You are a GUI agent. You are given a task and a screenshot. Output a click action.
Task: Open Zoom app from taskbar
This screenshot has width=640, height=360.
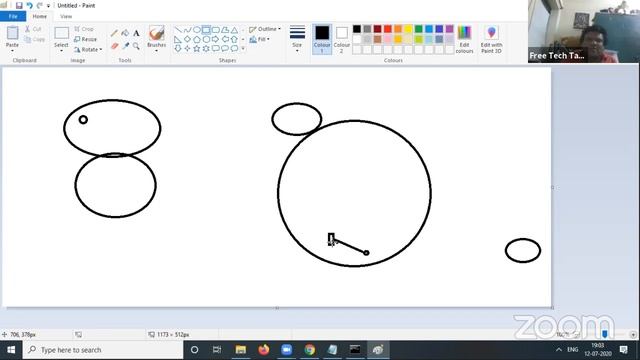click(287, 350)
